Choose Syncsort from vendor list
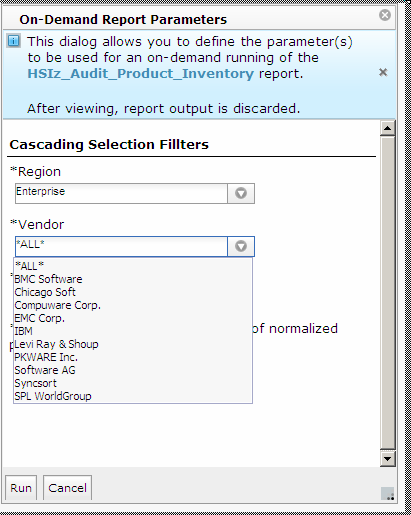Image resolution: width=411 pixels, height=515 pixels. [133, 383]
